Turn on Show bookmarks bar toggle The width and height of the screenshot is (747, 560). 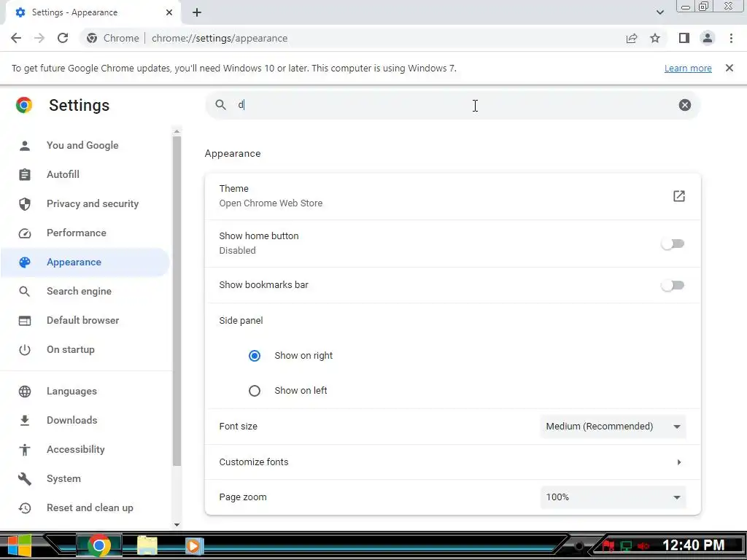(672, 285)
